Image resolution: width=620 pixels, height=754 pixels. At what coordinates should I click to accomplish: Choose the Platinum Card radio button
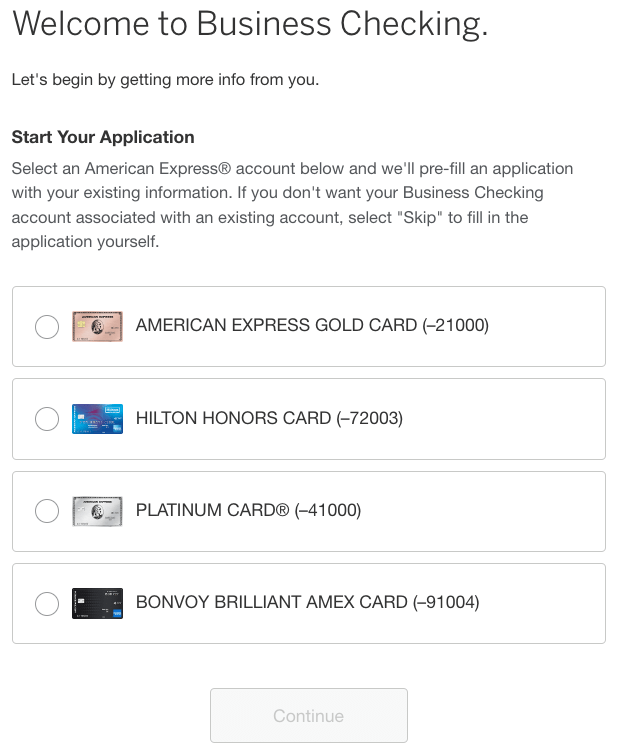coord(47,511)
